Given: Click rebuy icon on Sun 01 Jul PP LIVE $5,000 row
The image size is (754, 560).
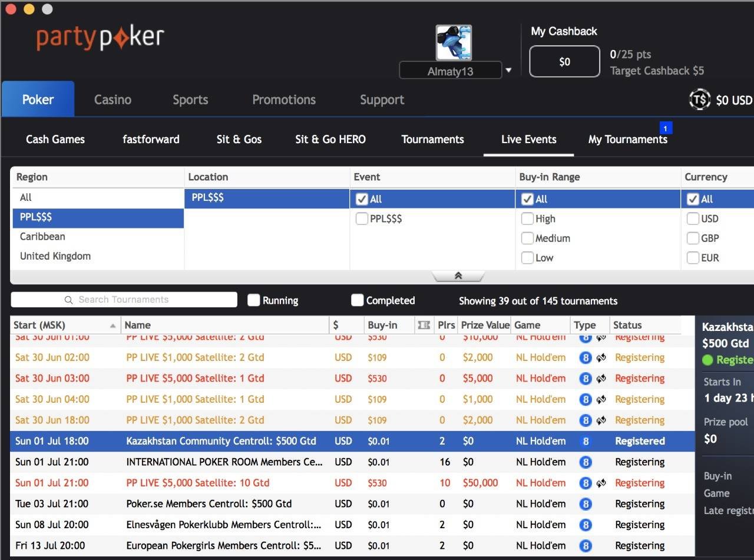Looking at the screenshot, I should click(x=601, y=483).
